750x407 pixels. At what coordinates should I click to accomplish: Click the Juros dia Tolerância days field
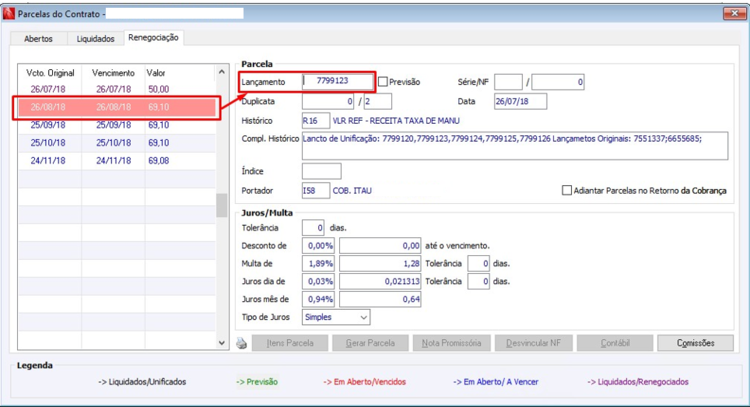[478, 281]
